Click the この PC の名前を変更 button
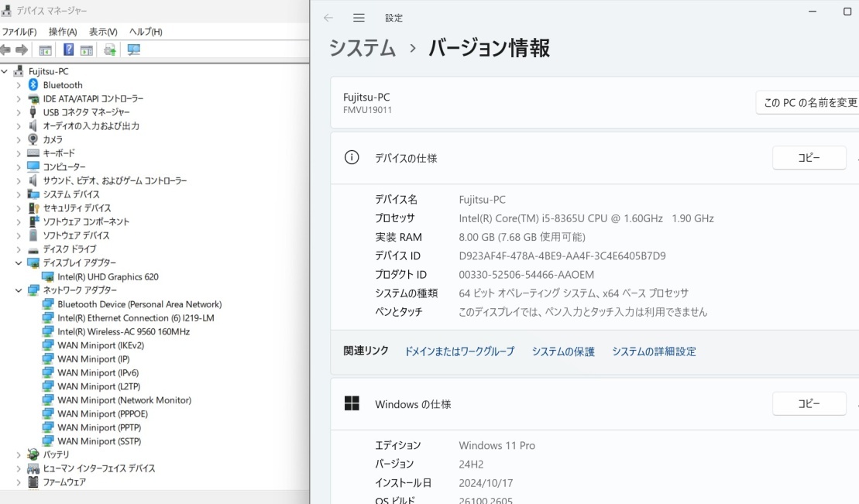The image size is (859, 504). click(808, 102)
